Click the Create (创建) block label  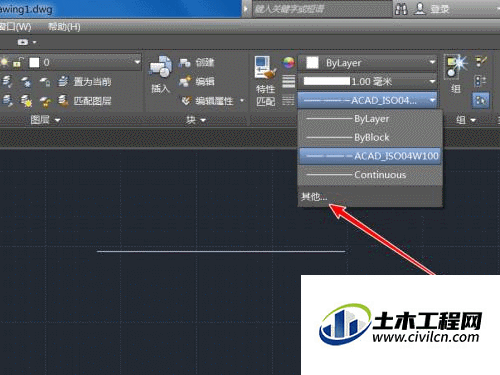click(205, 62)
